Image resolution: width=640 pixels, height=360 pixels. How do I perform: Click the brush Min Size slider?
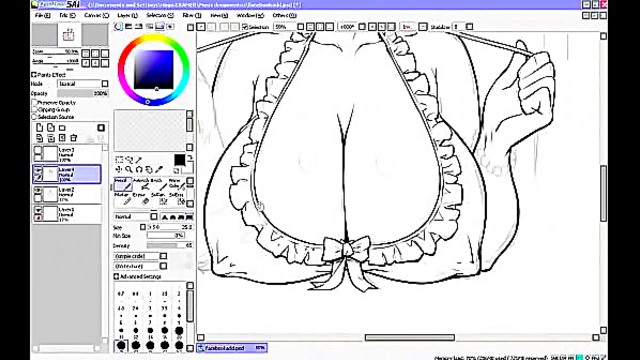tap(165, 236)
